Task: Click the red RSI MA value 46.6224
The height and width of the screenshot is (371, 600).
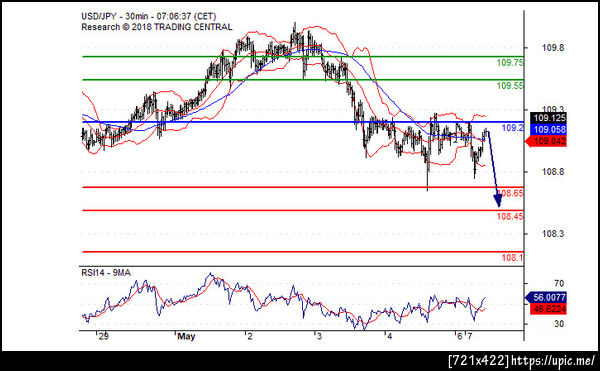Action: tap(548, 309)
